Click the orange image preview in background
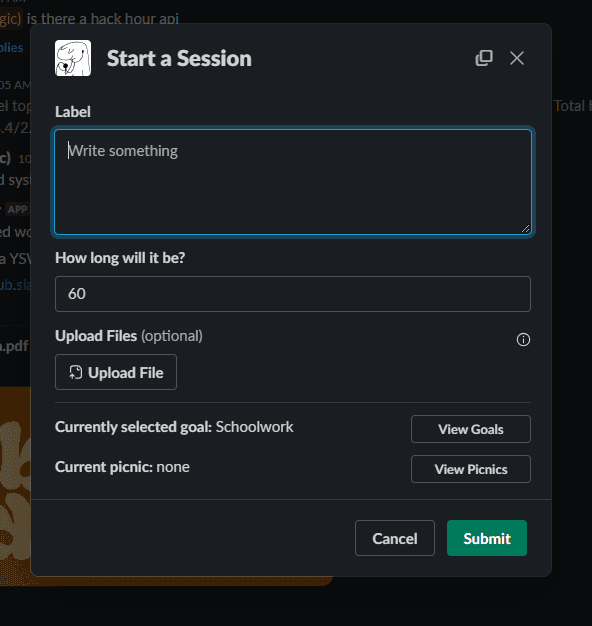This screenshot has height=626, width=592. point(15,485)
